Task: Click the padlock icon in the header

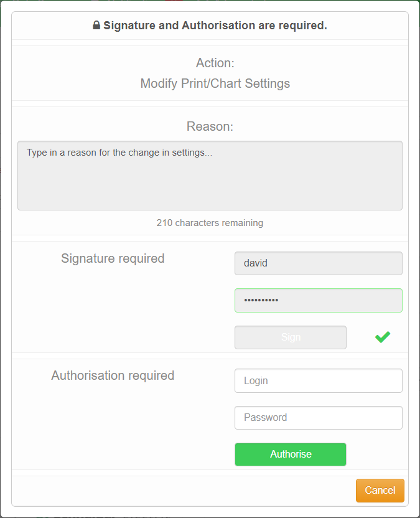Action: pyautogui.click(x=96, y=25)
